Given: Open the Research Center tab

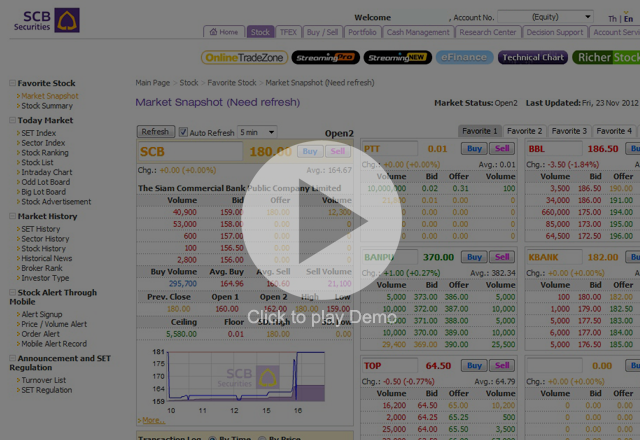Looking at the screenshot, I should click(x=488, y=32).
